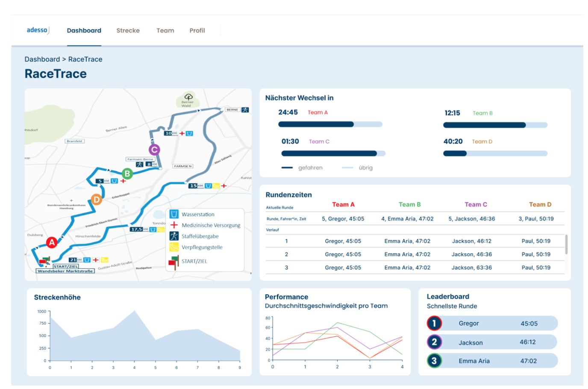Click the Wasserstation icon in the map legend

tap(174, 214)
